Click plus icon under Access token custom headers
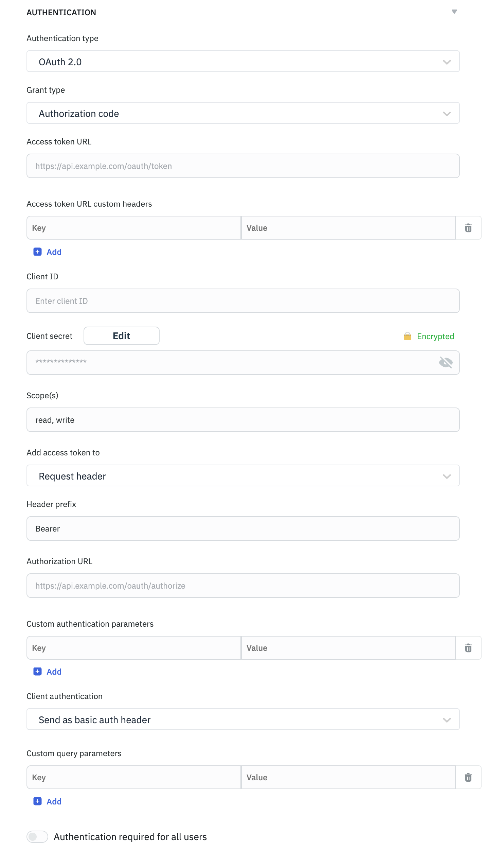487x868 pixels. 37,252
